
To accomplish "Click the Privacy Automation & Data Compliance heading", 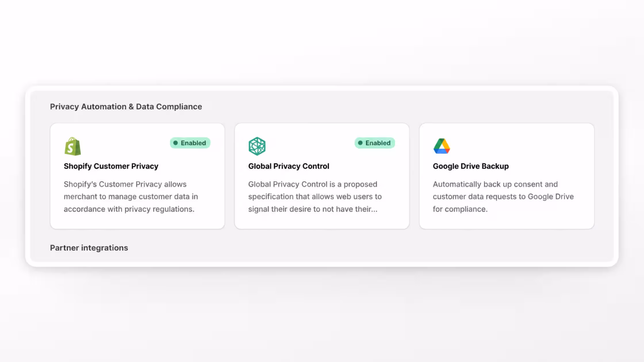I will coord(126,107).
